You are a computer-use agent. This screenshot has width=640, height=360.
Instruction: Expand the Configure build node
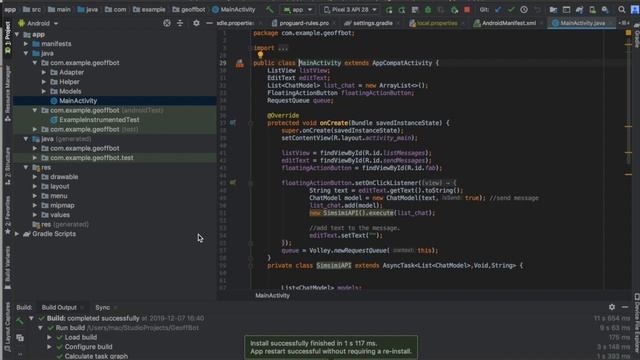pyautogui.click(x=49, y=347)
